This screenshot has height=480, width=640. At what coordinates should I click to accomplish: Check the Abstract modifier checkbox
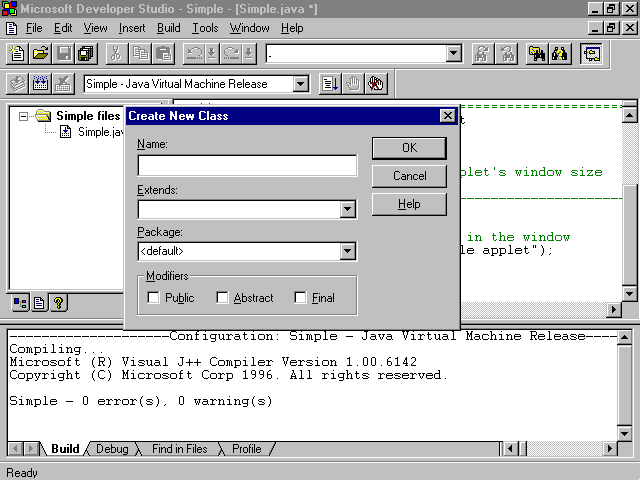click(x=222, y=297)
